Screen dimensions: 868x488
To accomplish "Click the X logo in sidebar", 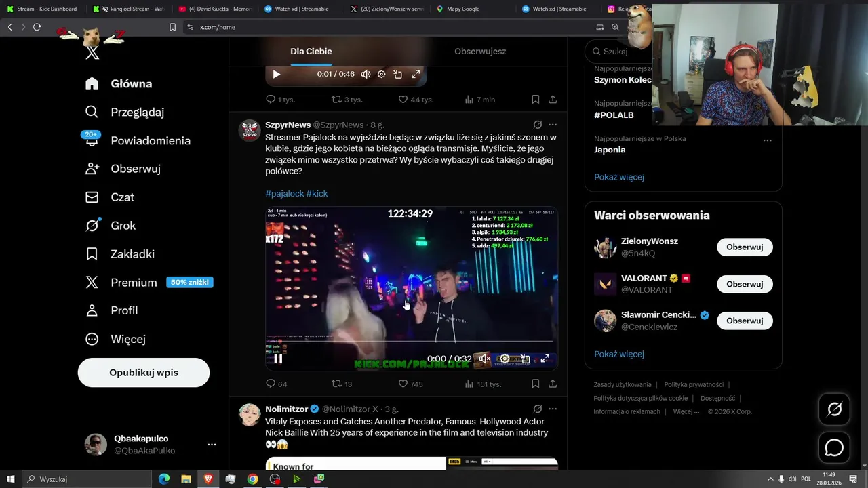I will (x=92, y=53).
